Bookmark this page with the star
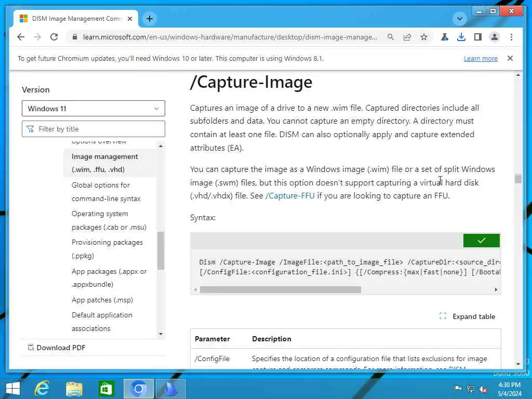 [424, 37]
